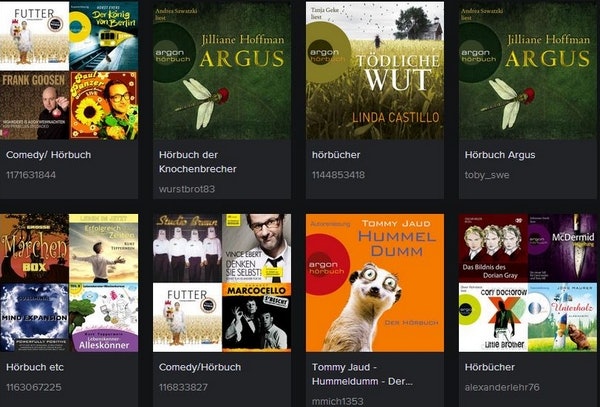The height and width of the screenshot is (407, 600).
Task: Open the Tödliche Wut album cover
Action: [x=375, y=70]
